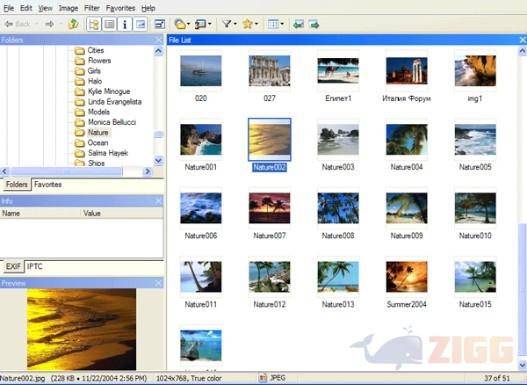Switch to the Folders tab
Image resolution: width=527 pixels, height=385 pixels.
pyautogui.click(x=16, y=184)
